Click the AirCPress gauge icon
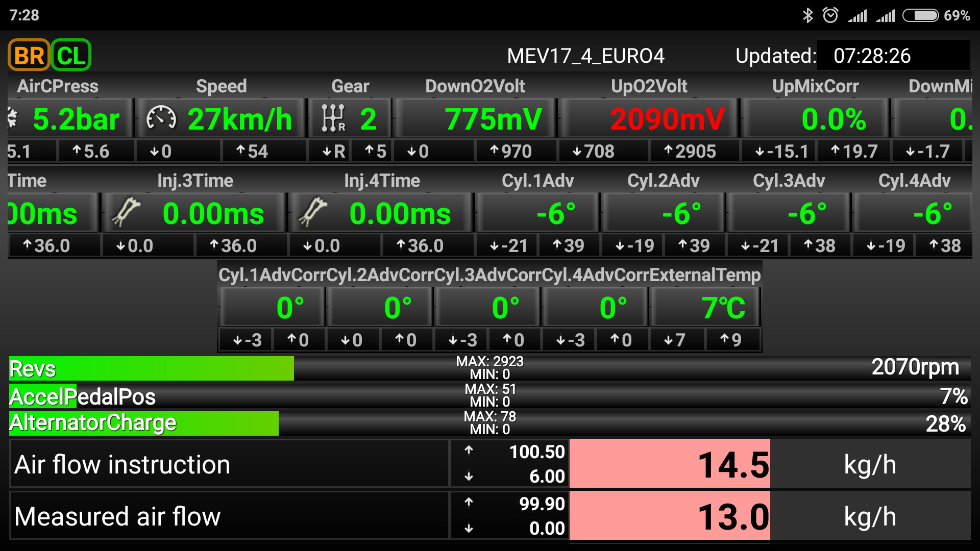 tap(12, 119)
